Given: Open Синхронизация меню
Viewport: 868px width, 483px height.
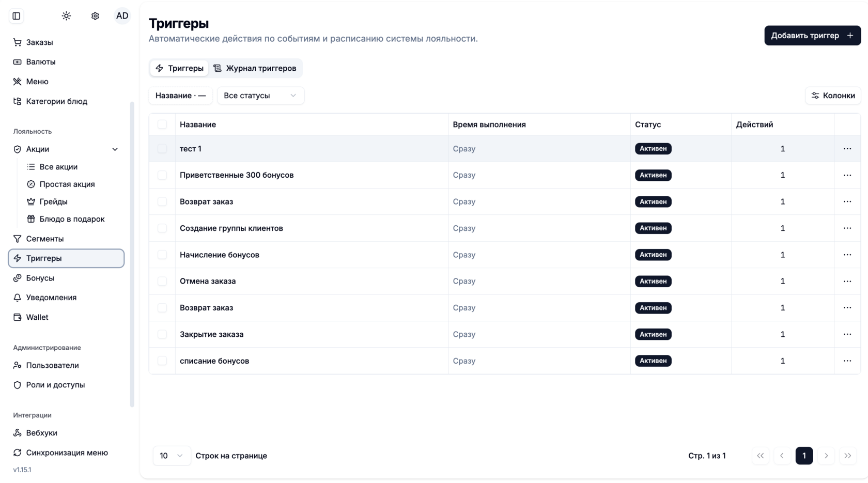Looking at the screenshot, I should coord(66,453).
